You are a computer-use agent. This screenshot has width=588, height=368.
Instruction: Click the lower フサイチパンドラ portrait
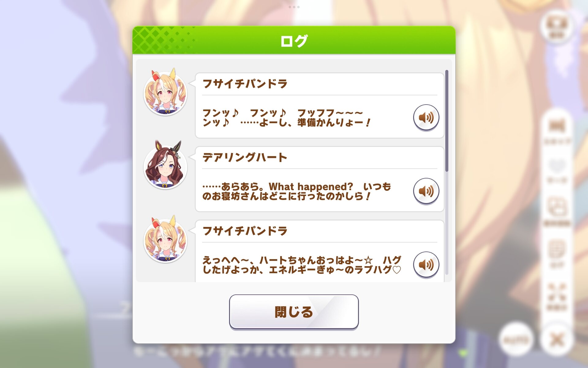pos(165,239)
